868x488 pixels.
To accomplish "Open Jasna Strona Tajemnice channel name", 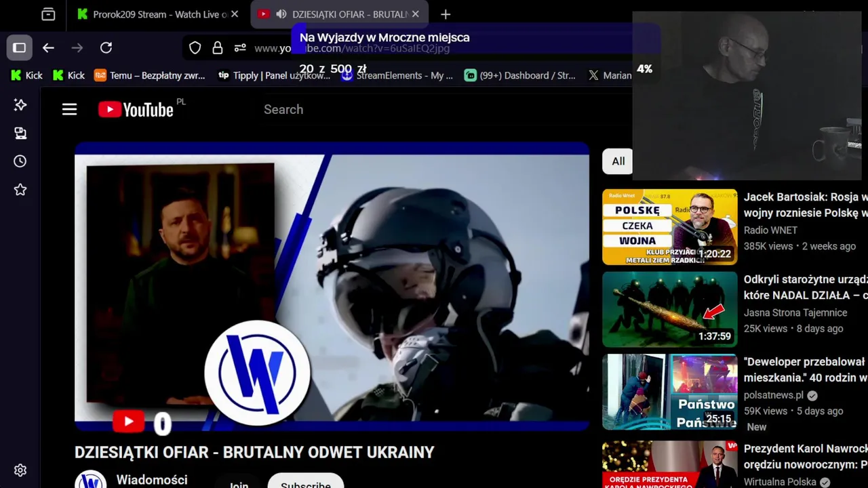I will 795,312.
